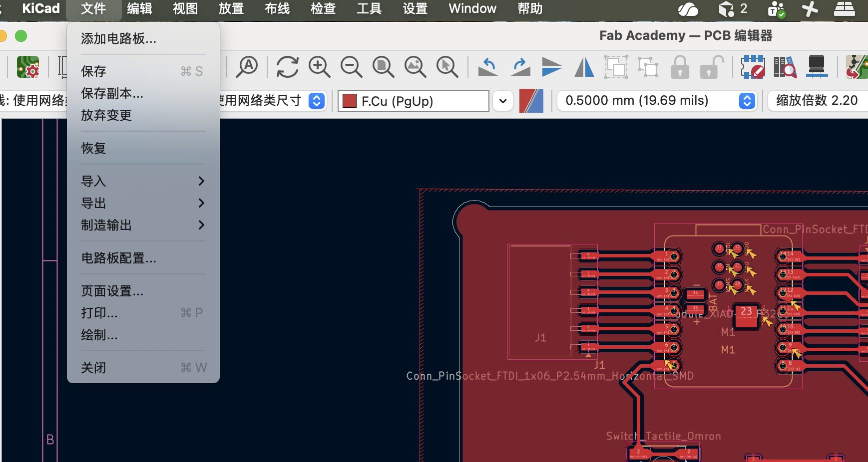This screenshot has height=462, width=868.
Task: Expand the 制造输出 submenu
Action: tap(143, 225)
